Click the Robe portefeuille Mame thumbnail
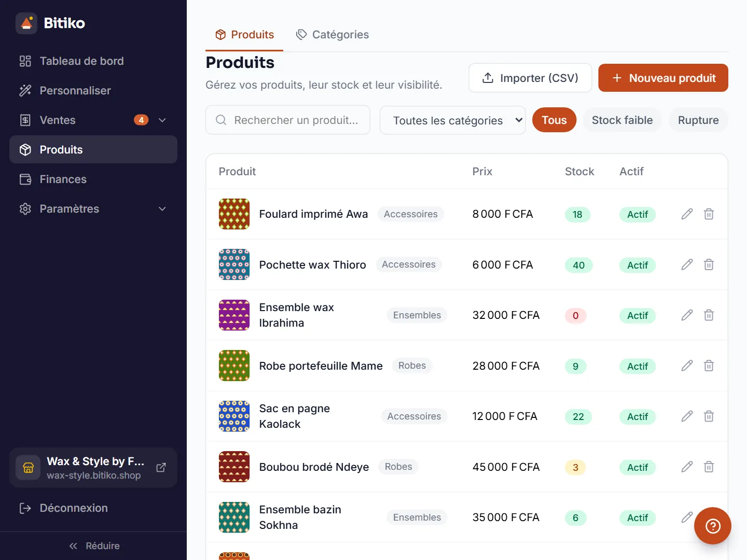 234,366
